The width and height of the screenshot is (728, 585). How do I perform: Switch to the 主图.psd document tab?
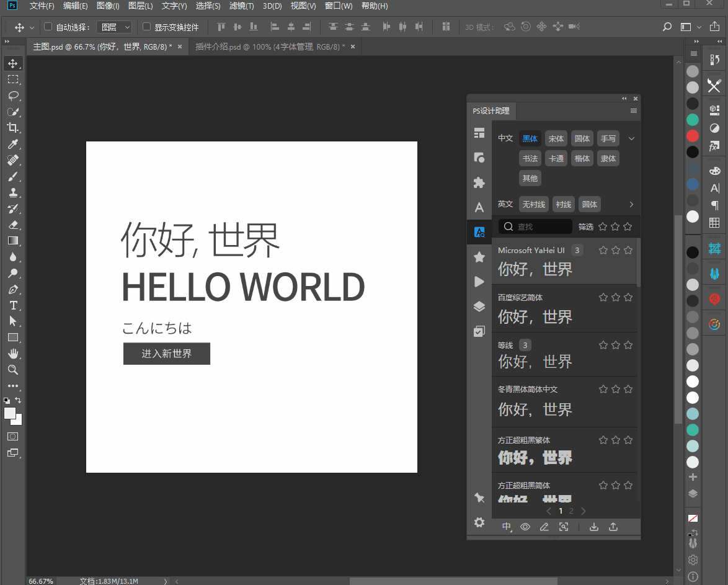pyautogui.click(x=102, y=47)
